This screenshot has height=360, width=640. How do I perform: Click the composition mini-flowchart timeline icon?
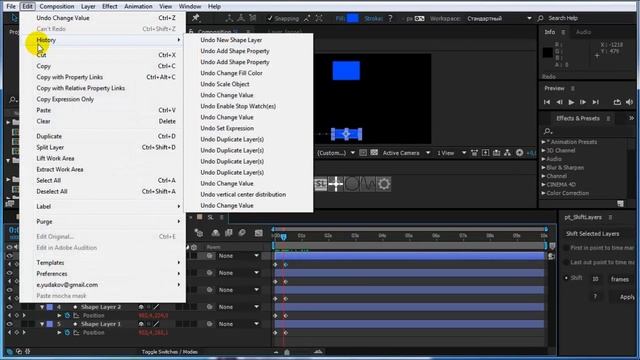pyautogui.click(x=199, y=233)
